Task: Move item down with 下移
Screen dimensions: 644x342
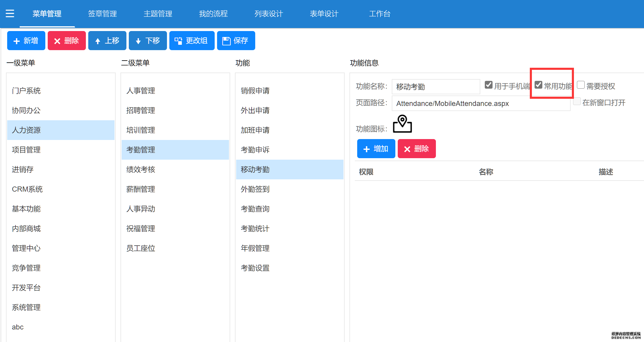Action: 148,41
